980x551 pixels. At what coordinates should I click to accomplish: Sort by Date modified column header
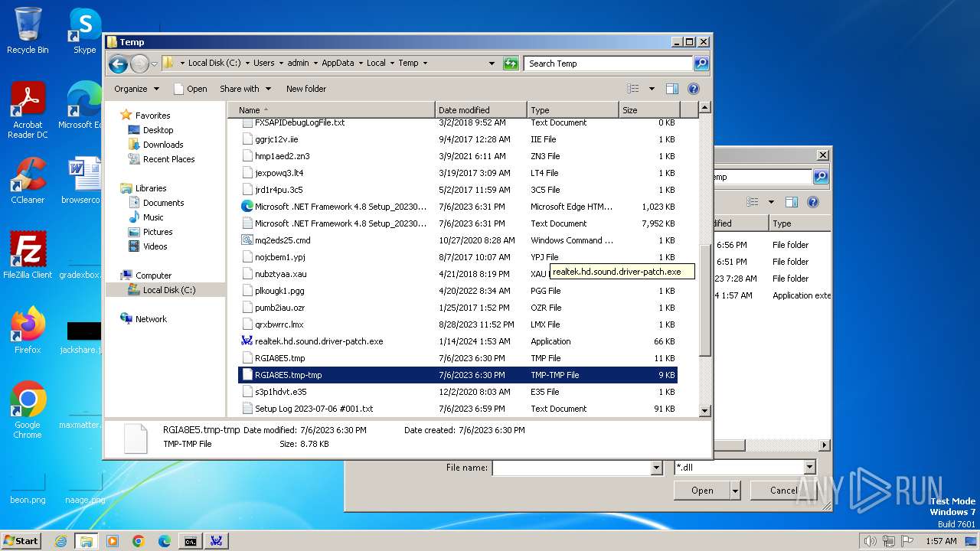(481, 110)
